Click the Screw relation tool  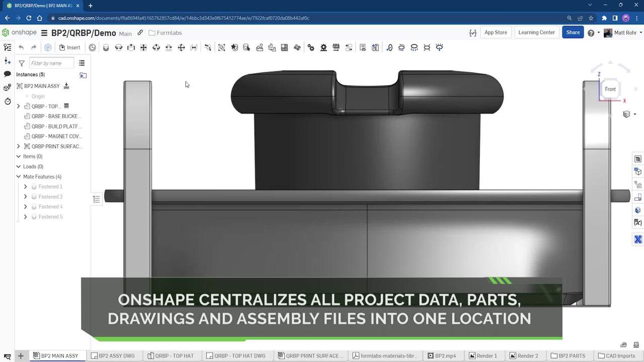336,47
